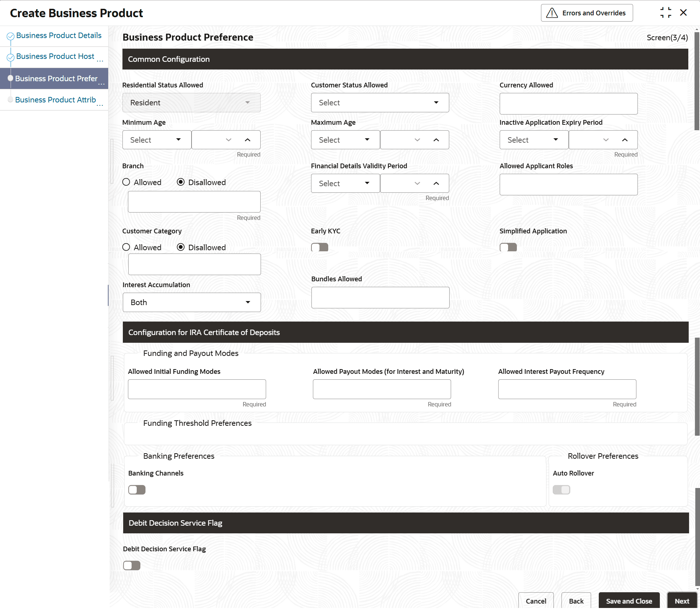Click the Minimum Age decrement down arrow
The width and height of the screenshot is (700, 612).
pyautogui.click(x=229, y=140)
